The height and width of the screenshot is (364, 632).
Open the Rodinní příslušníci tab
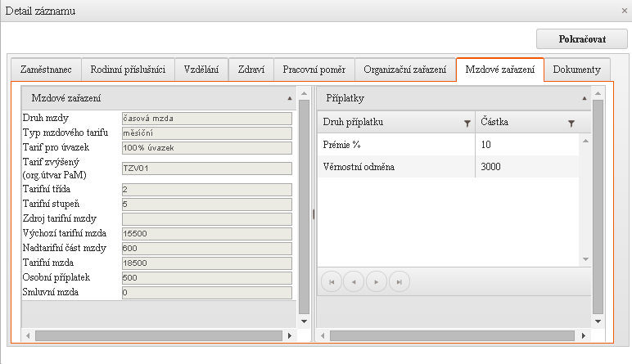(128, 70)
